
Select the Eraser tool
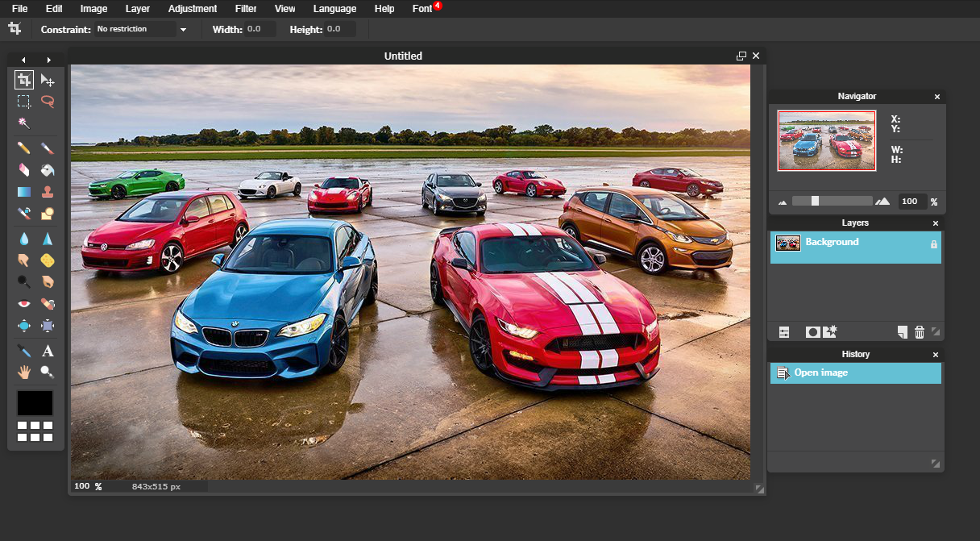[x=24, y=170]
